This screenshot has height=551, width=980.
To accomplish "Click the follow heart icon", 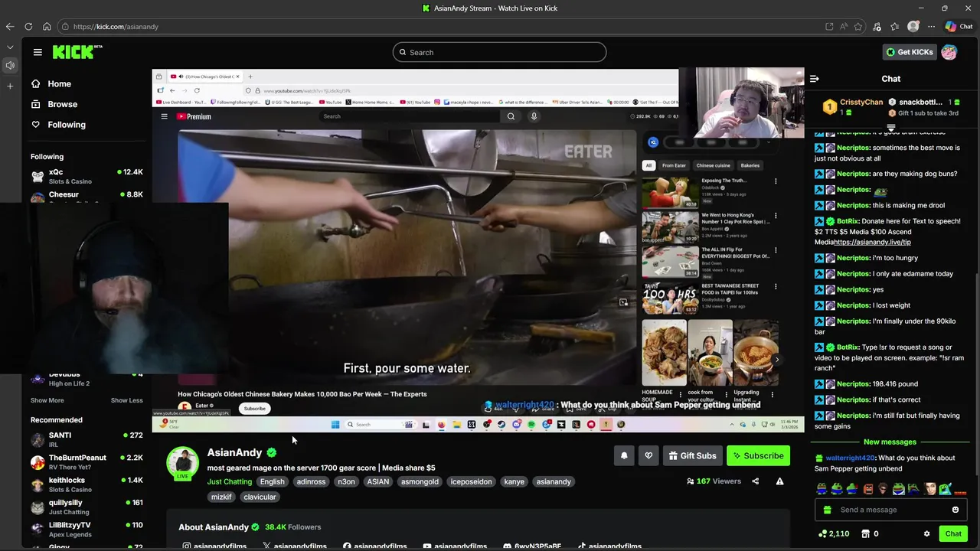I will [648, 456].
